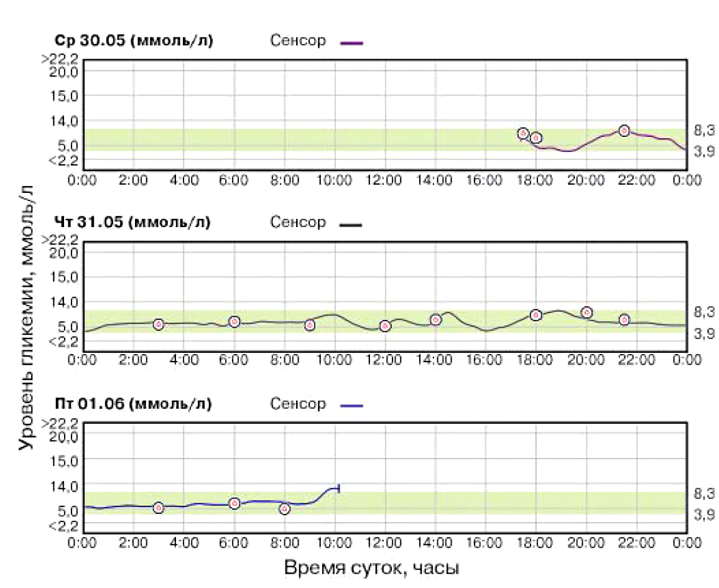Click the '10:00' time label under Пт 01.06 chart
This screenshot has height=588, width=719.
334,543
